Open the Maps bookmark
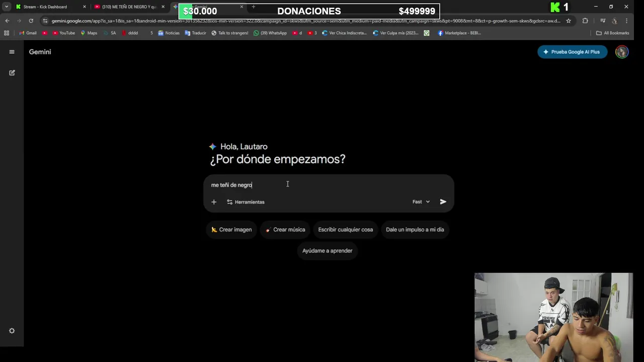Image resolution: width=644 pixels, height=362 pixels. (x=89, y=33)
